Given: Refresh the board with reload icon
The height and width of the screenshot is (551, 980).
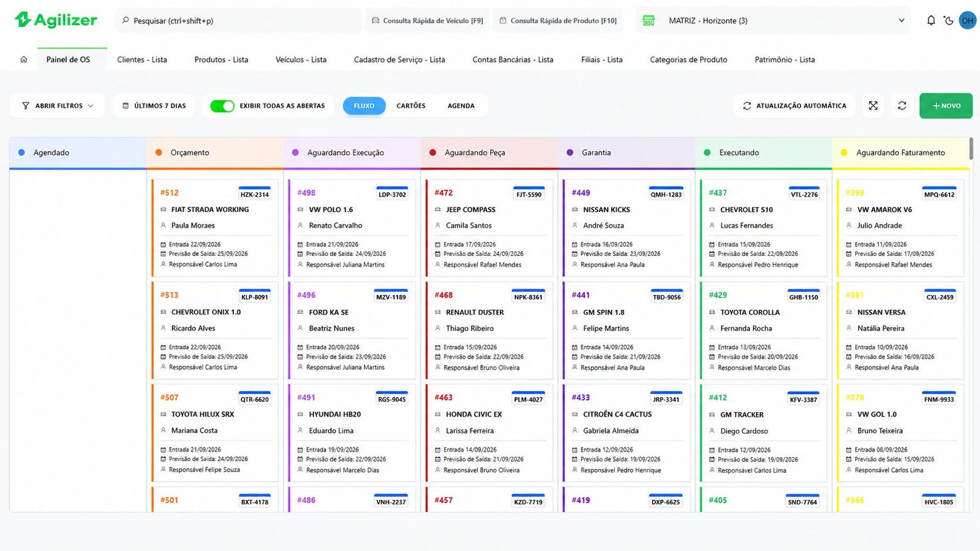Looking at the screenshot, I should click(x=902, y=106).
